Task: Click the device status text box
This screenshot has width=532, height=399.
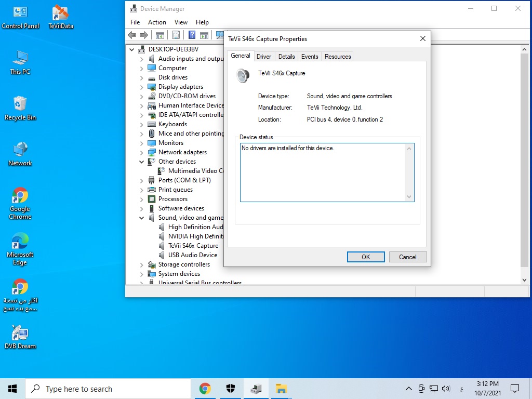Action: (327, 172)
